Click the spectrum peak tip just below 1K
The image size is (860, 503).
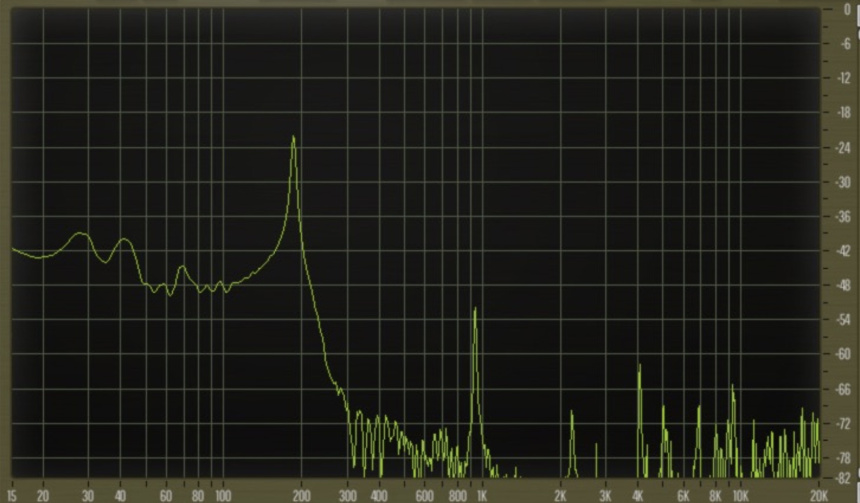pos(475,310)
